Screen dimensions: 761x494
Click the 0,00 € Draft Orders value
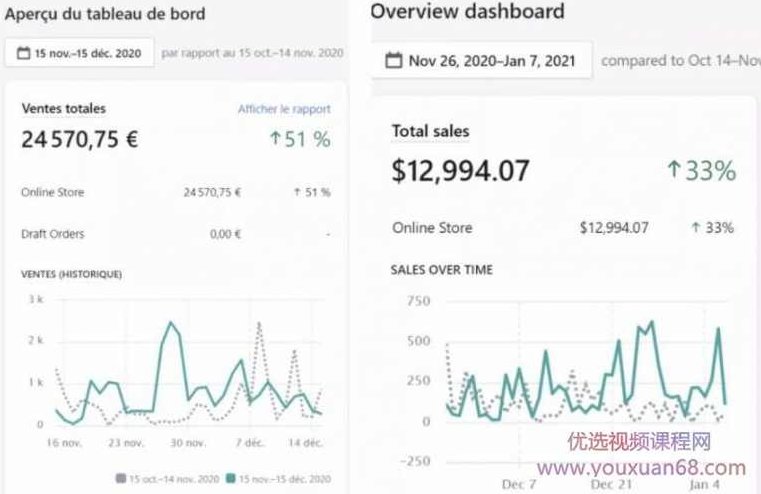[225, 234]
